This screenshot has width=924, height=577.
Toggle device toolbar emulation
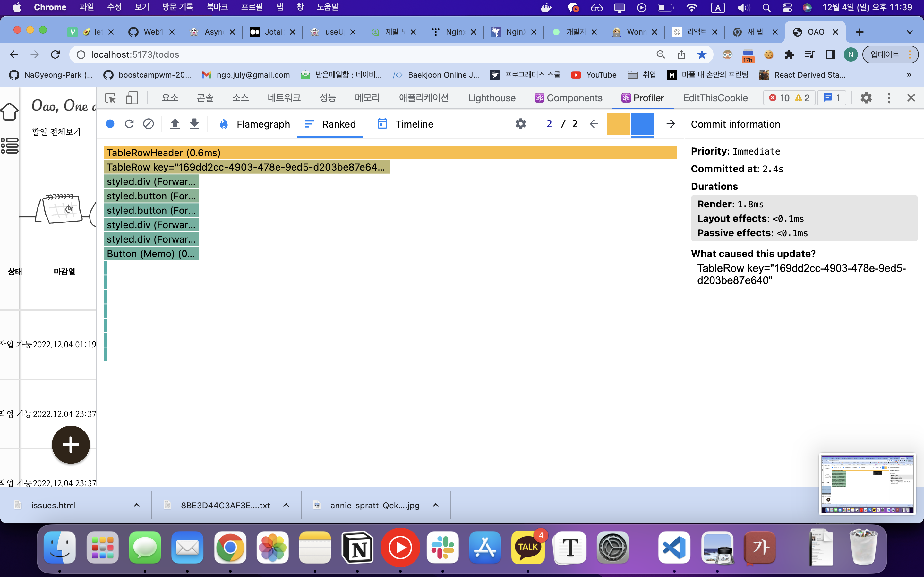[132, 98]
